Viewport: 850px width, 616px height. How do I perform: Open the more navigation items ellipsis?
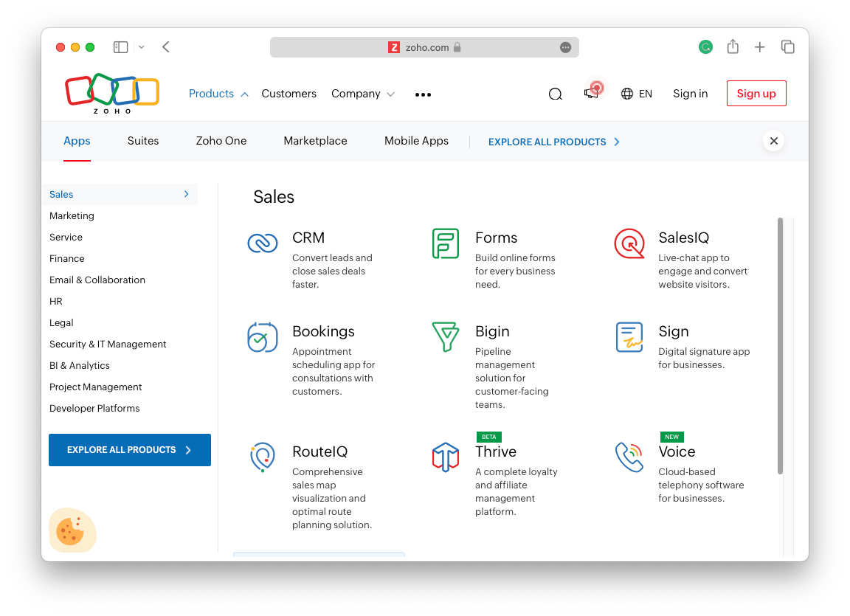[x=423, y=94]
